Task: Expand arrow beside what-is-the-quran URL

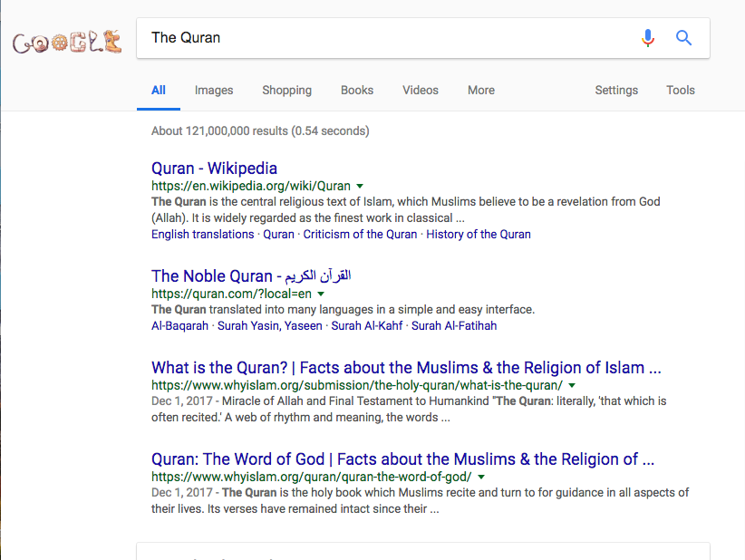Action: coord(572,386)
